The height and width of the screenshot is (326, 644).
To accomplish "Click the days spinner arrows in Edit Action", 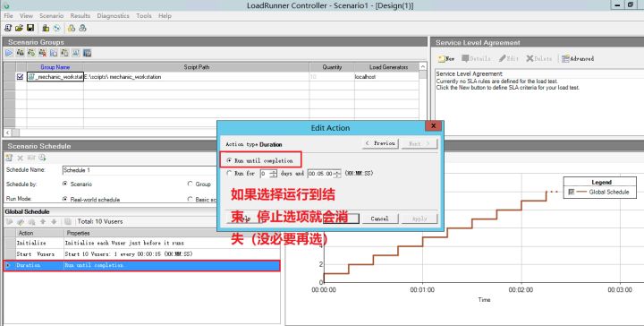I will 274,174.
